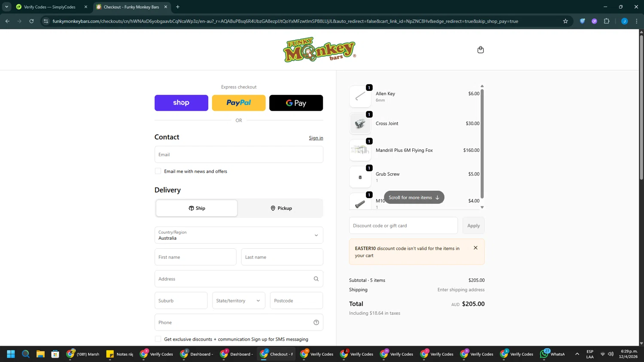Expand the Country/Region dropdown
This screenshot has height=362, width=644.
(x=239, y=235)
